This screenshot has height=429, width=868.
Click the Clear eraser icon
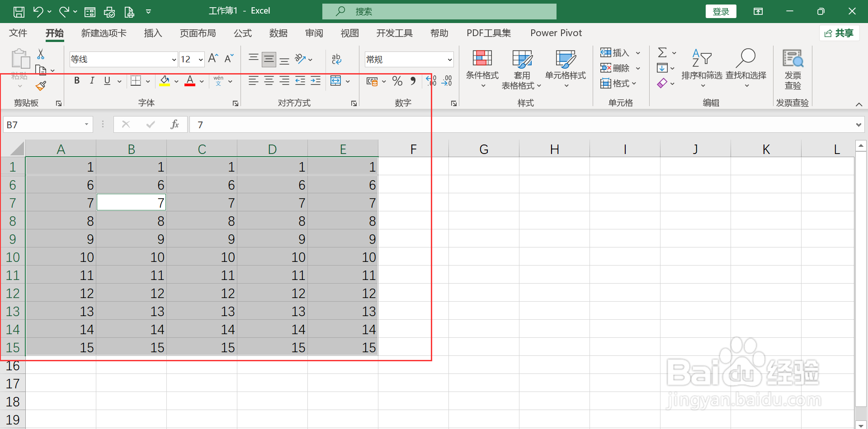[x=662, y=84]
